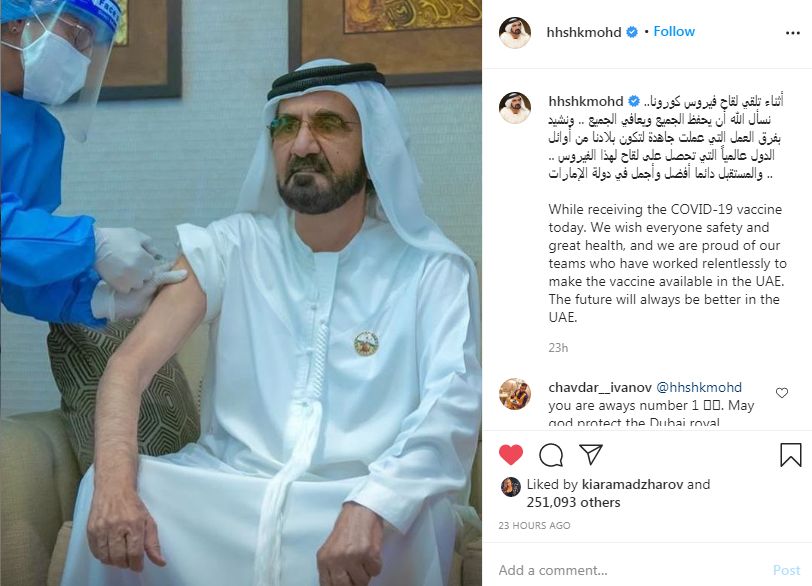
Task: Open kiaramadzharov's small avatar in likes
Action: pos(511,487)
